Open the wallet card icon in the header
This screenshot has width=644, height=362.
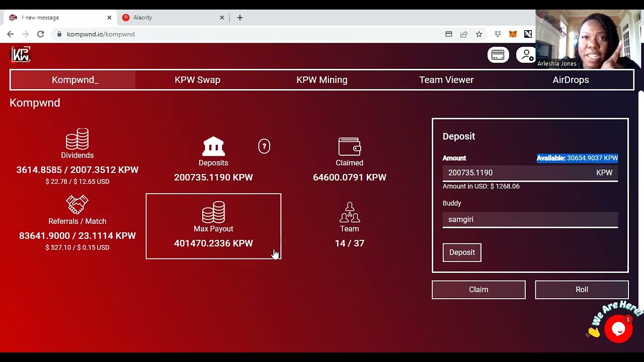point(498,55)
